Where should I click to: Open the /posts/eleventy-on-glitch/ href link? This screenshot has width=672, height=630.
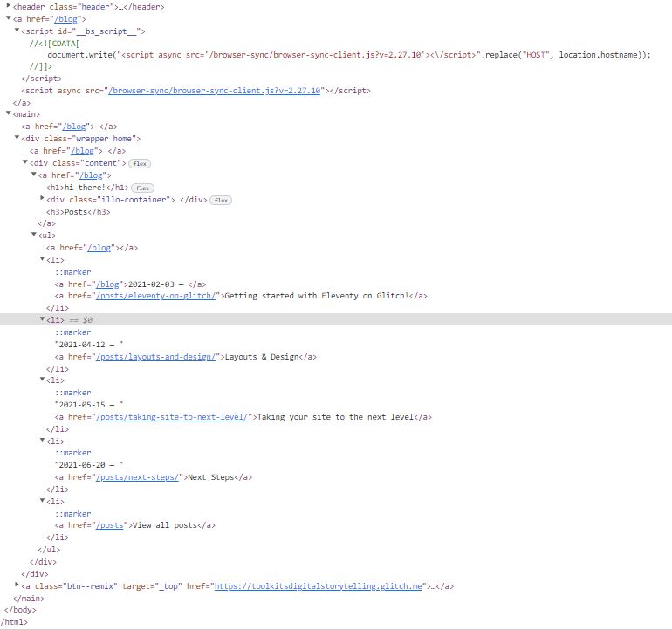click(x=155, y=296)
